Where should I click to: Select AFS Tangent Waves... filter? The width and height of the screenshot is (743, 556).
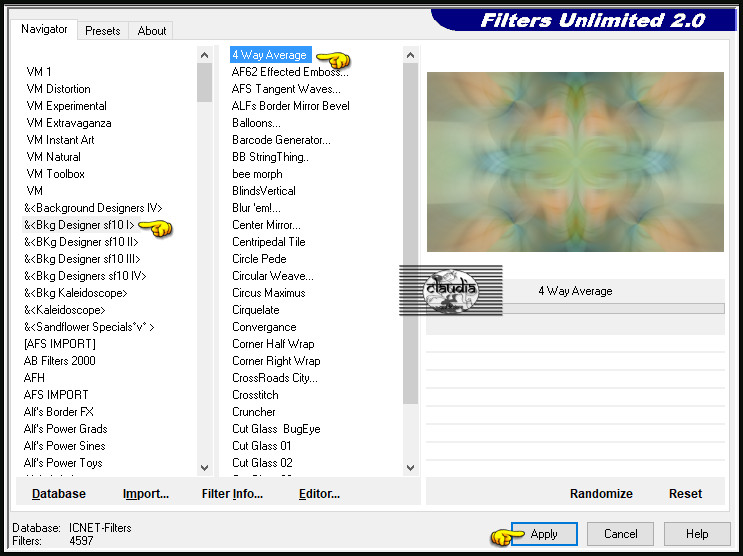(x=286, y=89)
